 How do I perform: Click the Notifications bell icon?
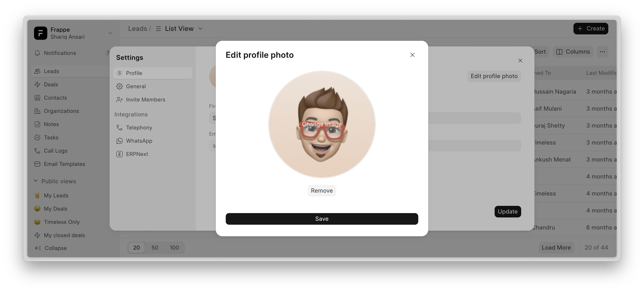pyautogui.click(x=37, y=53)
